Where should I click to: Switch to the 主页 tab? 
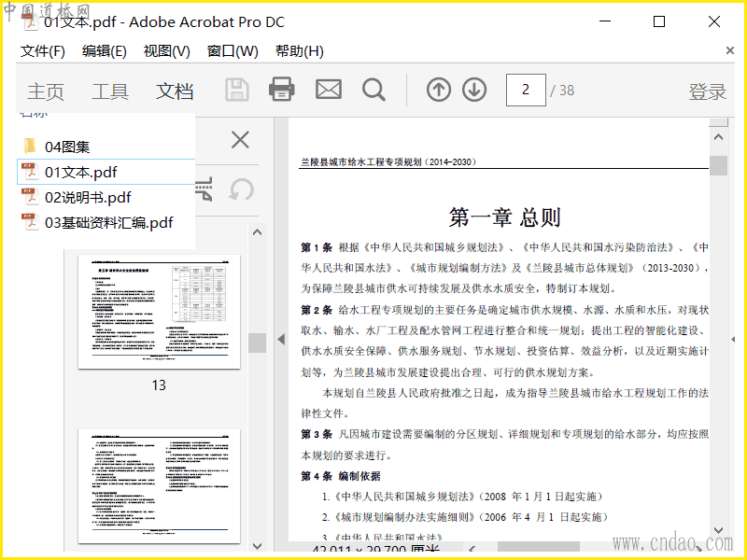[x=45, y=91]
